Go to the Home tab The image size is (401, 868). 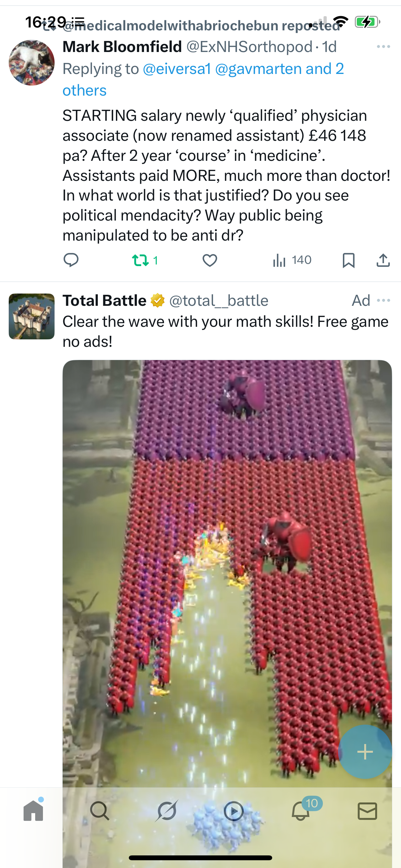(33, 811)
